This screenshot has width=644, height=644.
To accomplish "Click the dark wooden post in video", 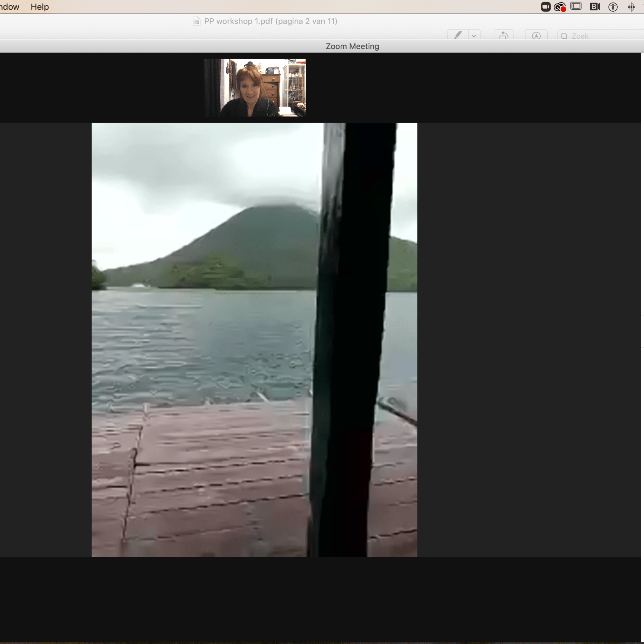I will (x=350, y=333).
